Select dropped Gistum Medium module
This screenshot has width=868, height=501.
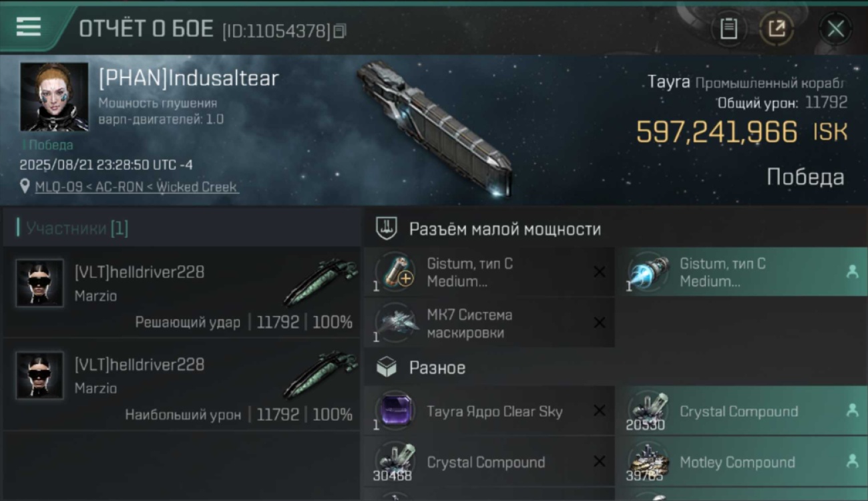(741, 272)
